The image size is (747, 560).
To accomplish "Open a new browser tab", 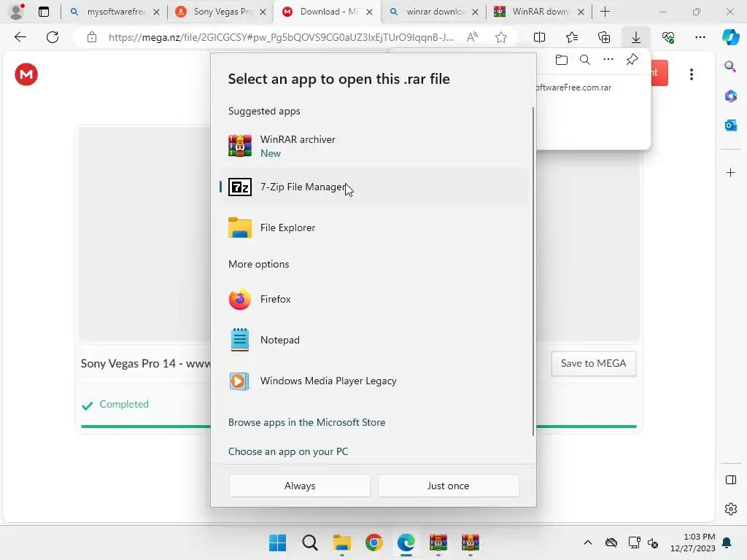I will click(605, 12).
